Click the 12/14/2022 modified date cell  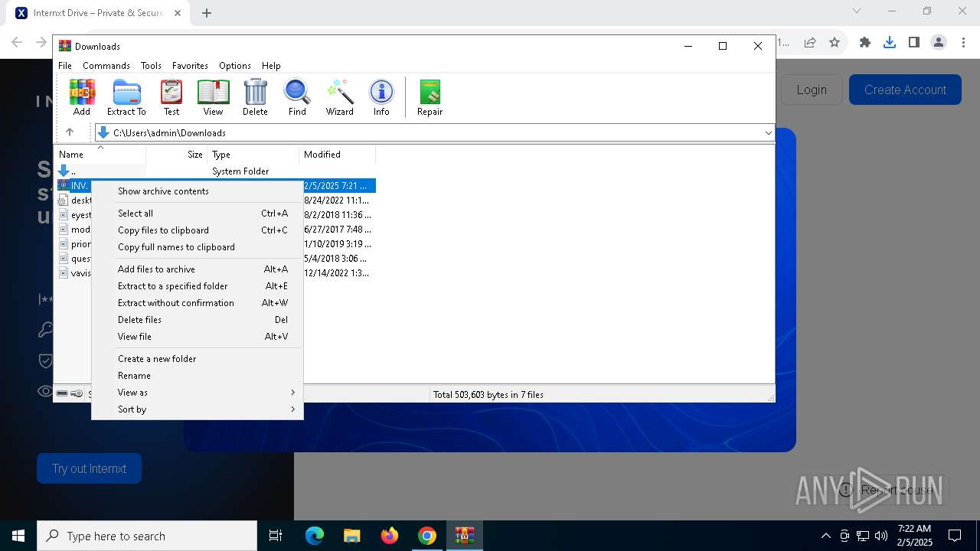click(x=336, y=273)
